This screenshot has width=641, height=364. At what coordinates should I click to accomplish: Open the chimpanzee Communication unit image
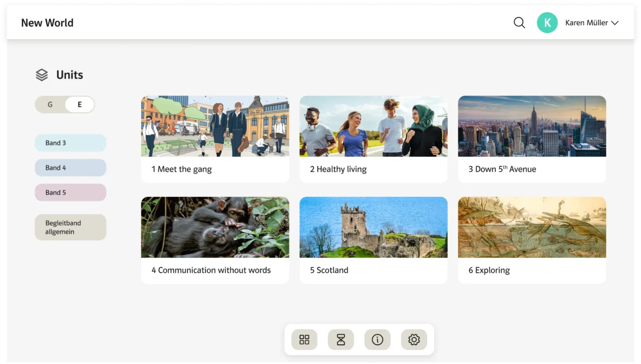(215, 227)
